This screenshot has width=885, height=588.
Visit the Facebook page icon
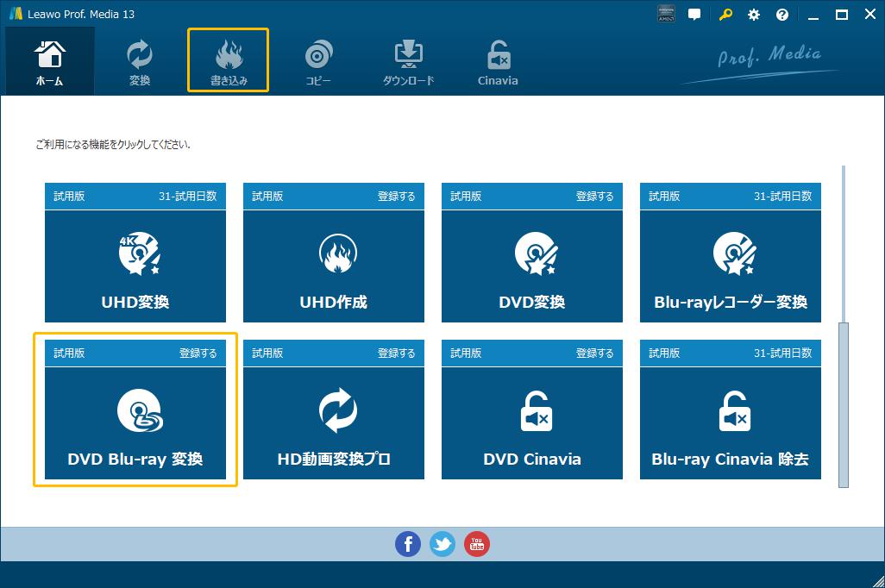coord(407,544)
